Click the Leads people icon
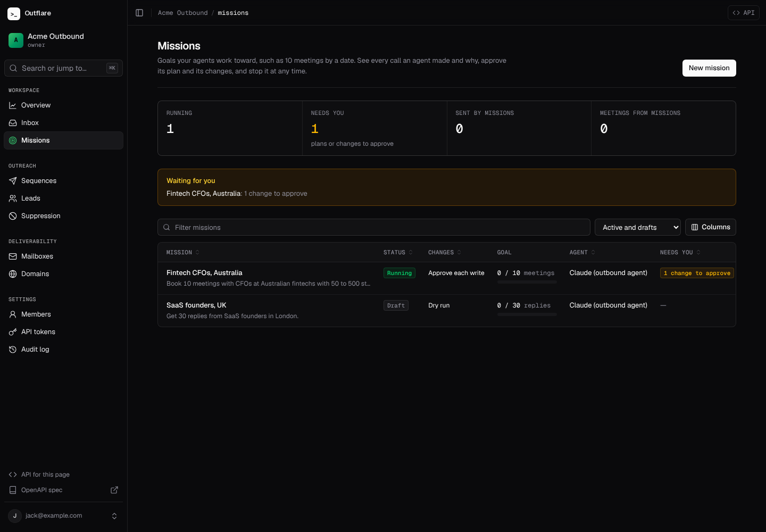 tap(13, 198)
